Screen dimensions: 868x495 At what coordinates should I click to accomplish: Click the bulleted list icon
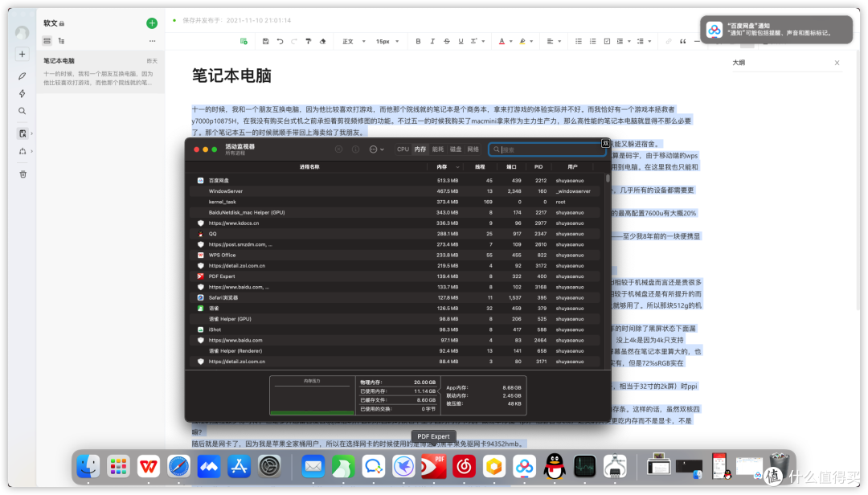coord(578,41)
